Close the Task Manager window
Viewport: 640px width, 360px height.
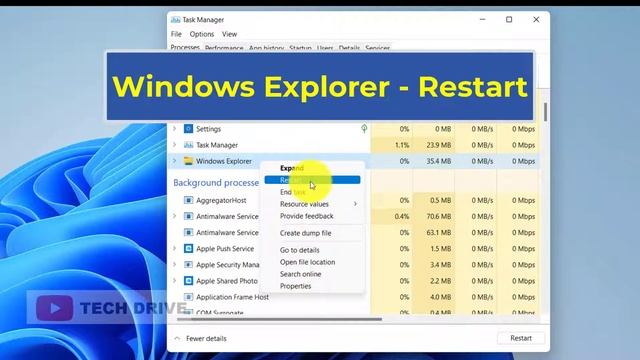pyautogui.click(x=536, y=20)
